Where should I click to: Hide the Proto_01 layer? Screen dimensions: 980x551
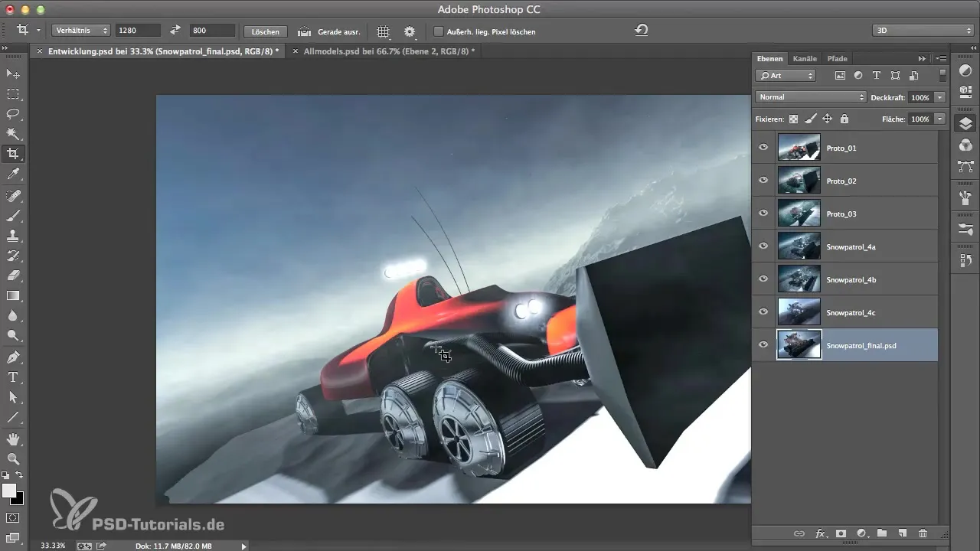click(763, 148)
